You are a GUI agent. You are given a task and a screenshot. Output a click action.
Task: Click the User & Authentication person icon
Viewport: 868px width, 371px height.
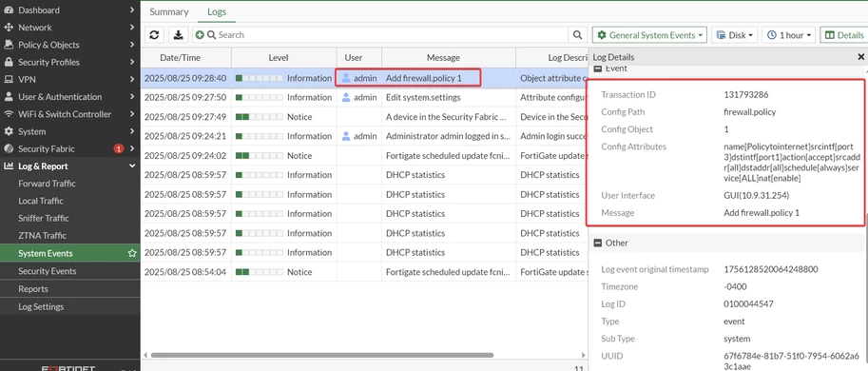tap(9, 97)
